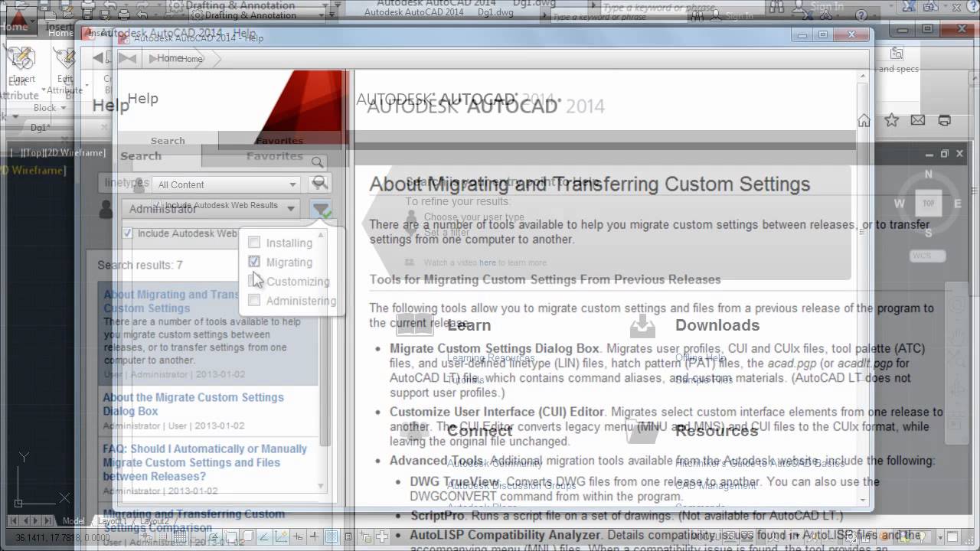Check the Installing filter checkbox
The width and height of the screenshot is (980, 551).
point(254,243)
